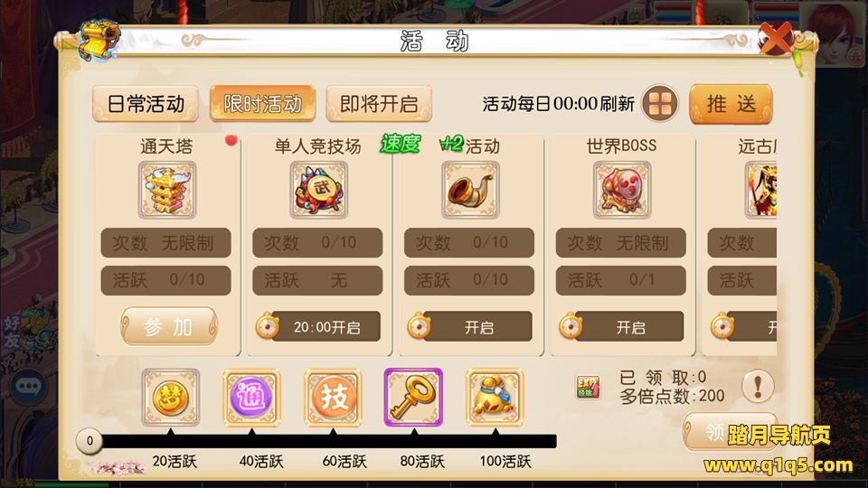Click the 参加 button for 通天塔
The height and width of the screenshot is (488, 868).
169,326
